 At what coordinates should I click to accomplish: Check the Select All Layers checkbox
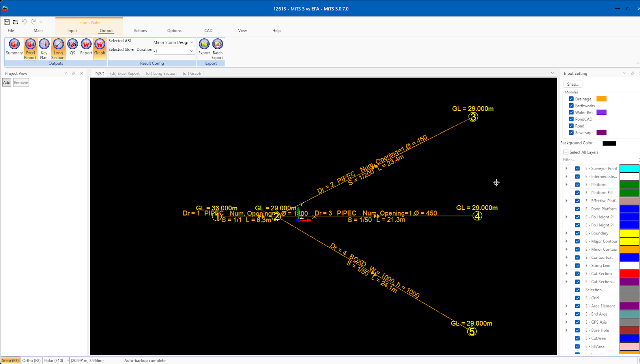pos(566,152)
